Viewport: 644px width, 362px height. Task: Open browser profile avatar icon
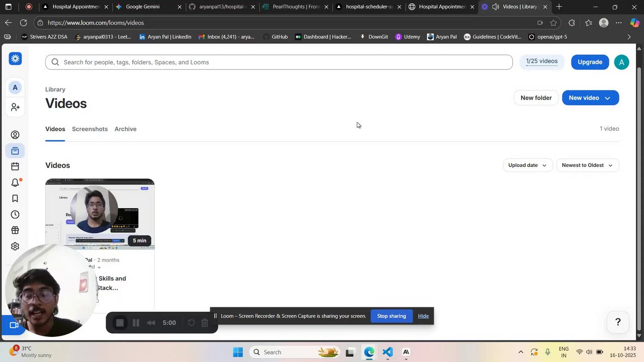(604, 23)
